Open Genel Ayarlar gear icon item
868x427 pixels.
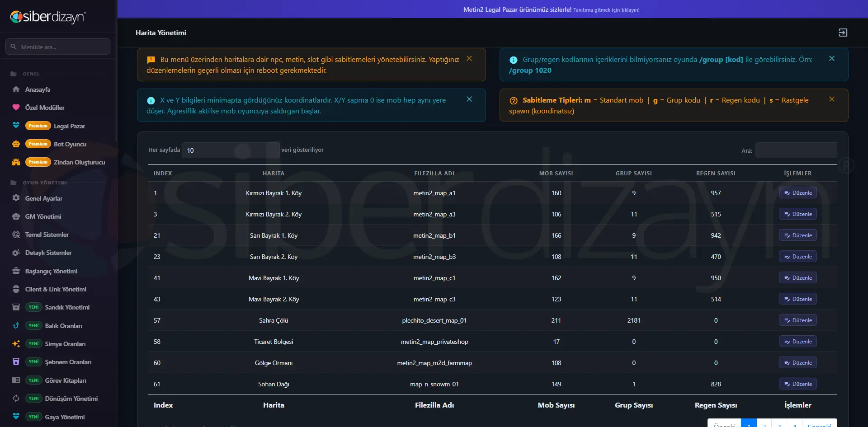tap(16, 198)
